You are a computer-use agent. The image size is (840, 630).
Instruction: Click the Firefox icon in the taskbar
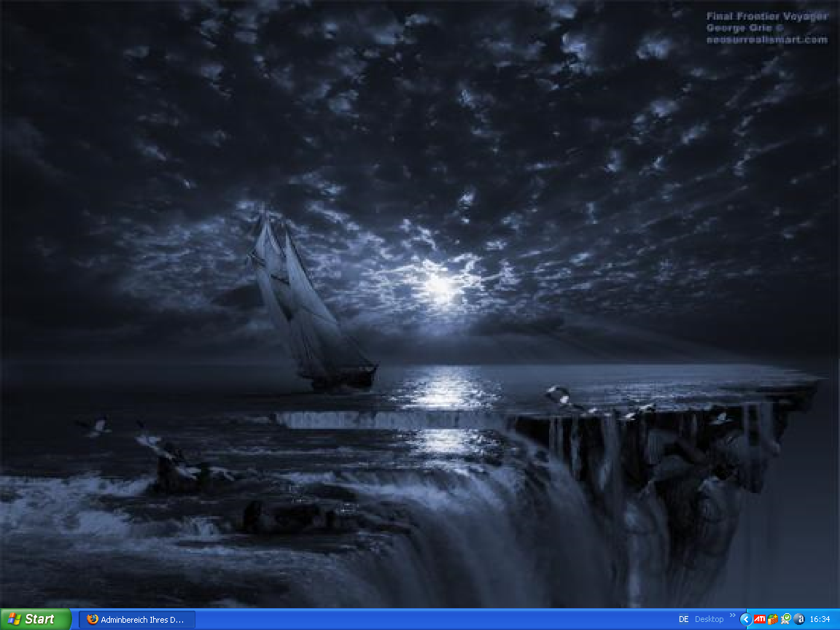(93, 619)
